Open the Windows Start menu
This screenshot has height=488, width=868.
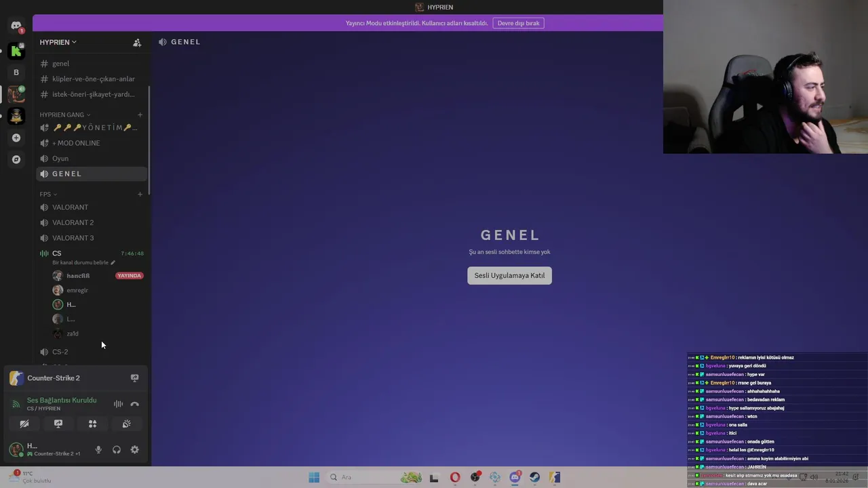314,477
